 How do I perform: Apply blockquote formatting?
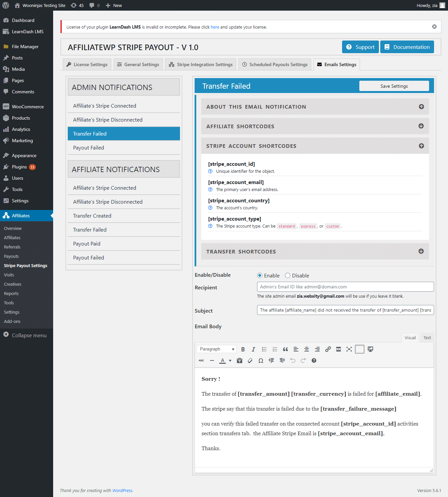point(285,349)
